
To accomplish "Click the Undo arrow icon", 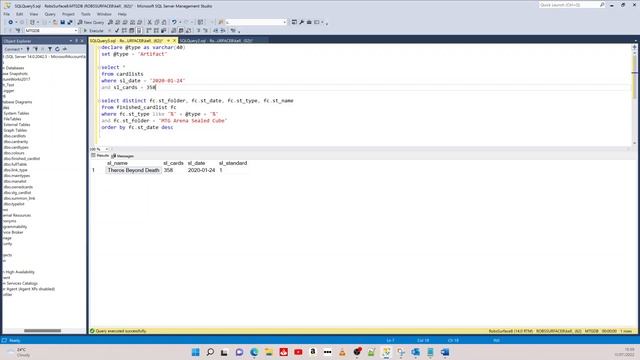I will pos(174,22).
